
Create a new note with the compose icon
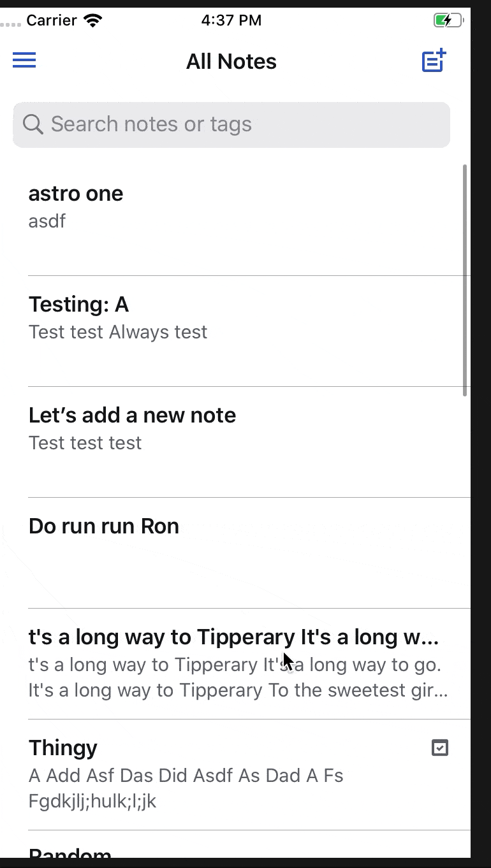(x=433, y=60)
